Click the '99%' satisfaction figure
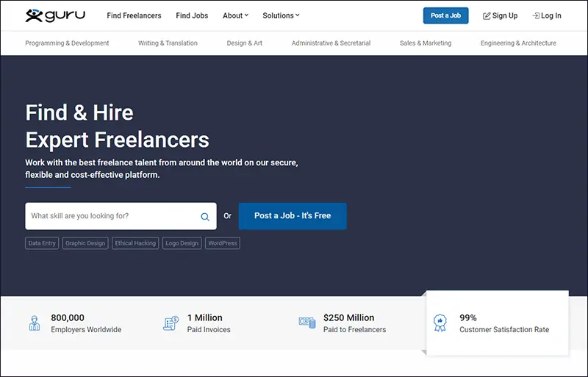Viewport: 588px width, 377px height. 468,317
